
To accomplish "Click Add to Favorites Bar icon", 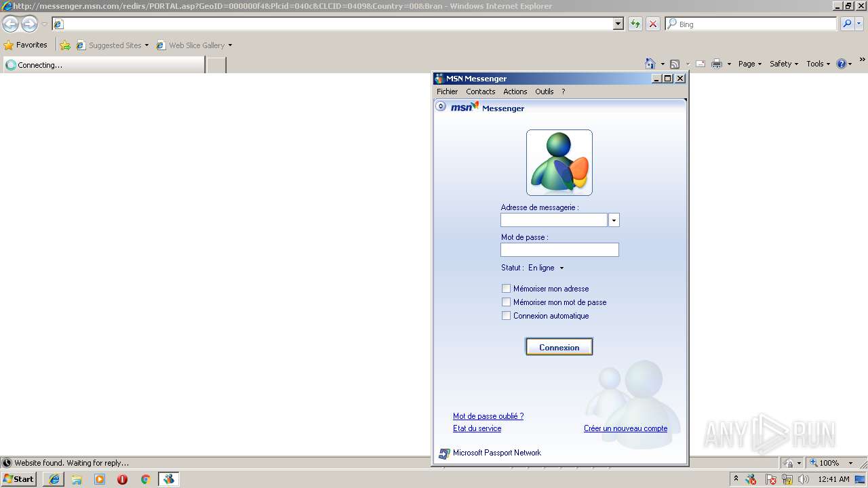I will (x=65, y=45).
